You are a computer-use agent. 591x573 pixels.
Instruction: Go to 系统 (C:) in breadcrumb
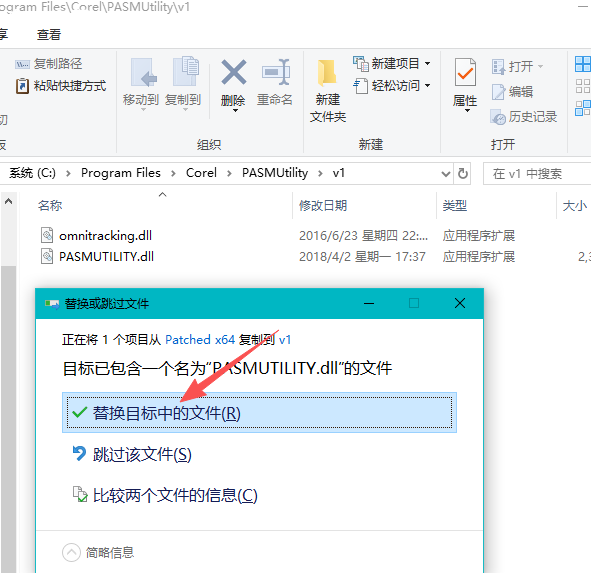coord(32,173)
